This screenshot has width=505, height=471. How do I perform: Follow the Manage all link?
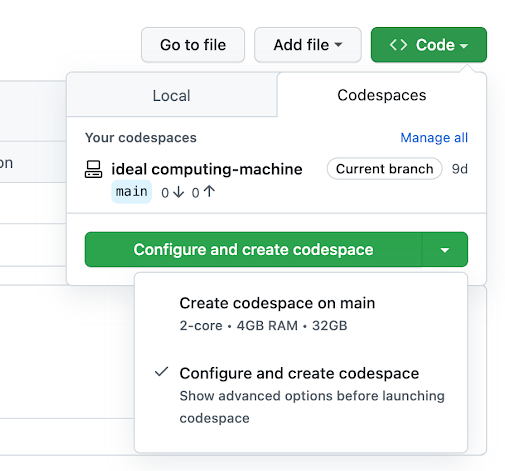(x=434, y=138)
